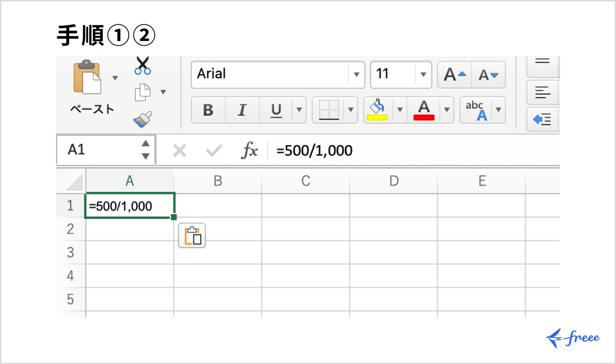
Task: Select column B header
Action: (x=217, y=181)
